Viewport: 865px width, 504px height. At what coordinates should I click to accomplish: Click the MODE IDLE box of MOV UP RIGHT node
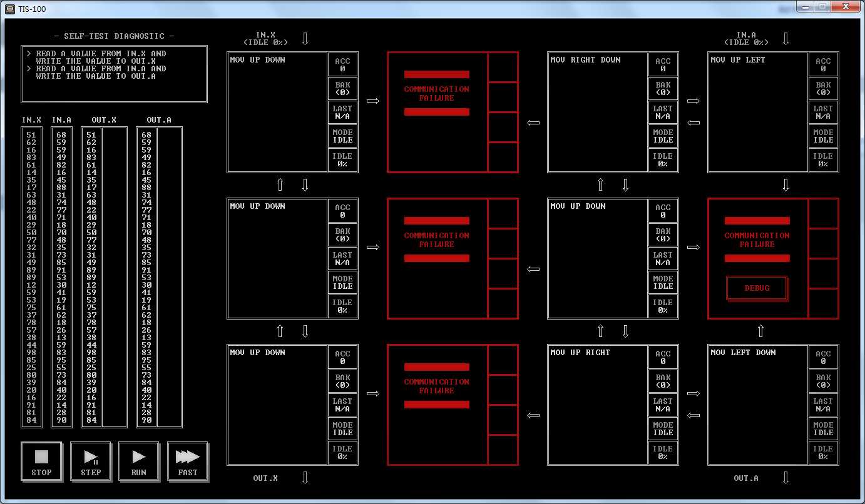pyautogui.click(x=663, y=429)
